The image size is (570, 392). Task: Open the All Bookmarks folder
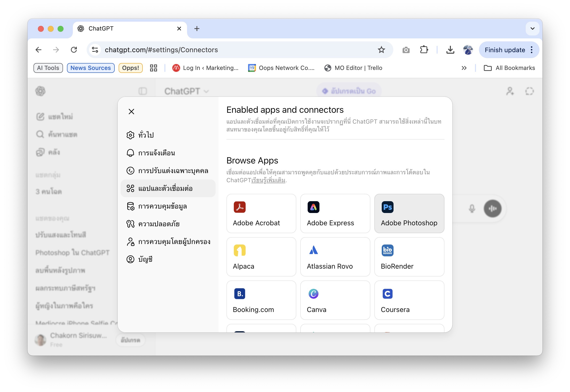pos(509,68)
